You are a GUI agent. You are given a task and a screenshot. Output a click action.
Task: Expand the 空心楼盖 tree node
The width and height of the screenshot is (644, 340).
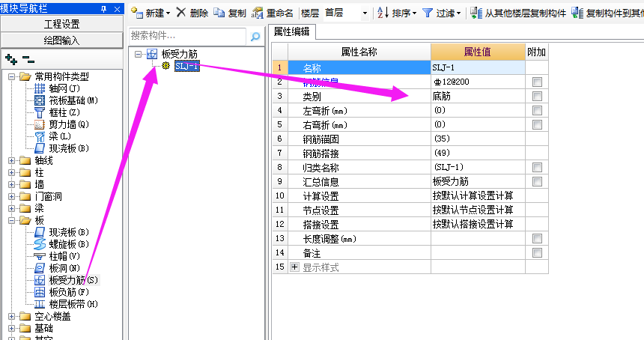(11, 316)
